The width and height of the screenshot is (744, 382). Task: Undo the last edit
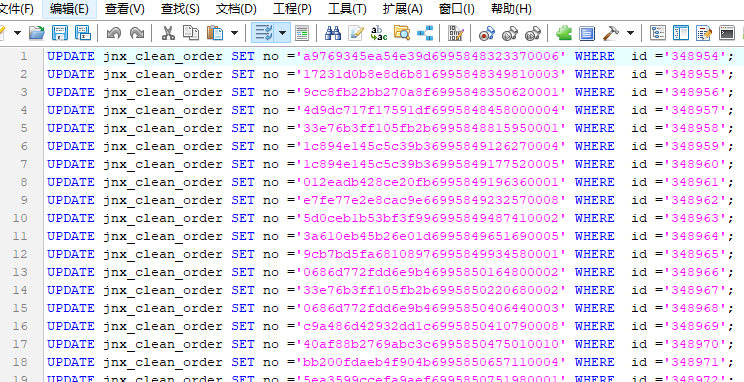(114, 33)
